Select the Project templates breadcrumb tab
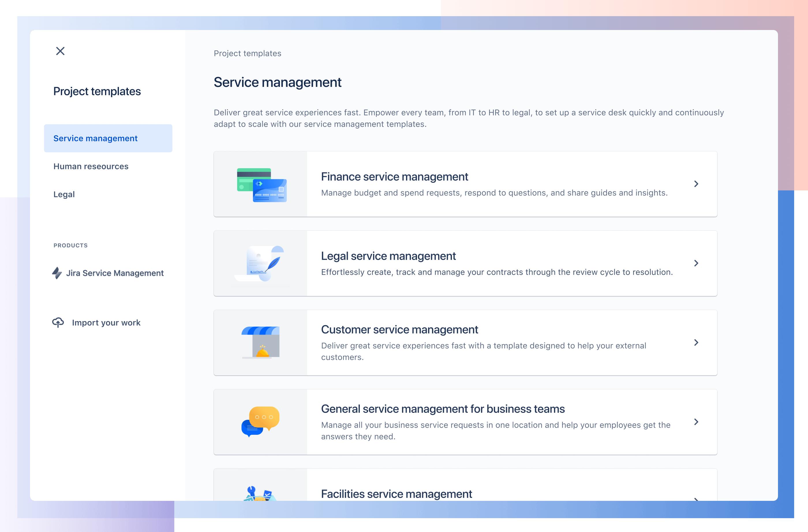The image size is (808, 532). (246, 53)
